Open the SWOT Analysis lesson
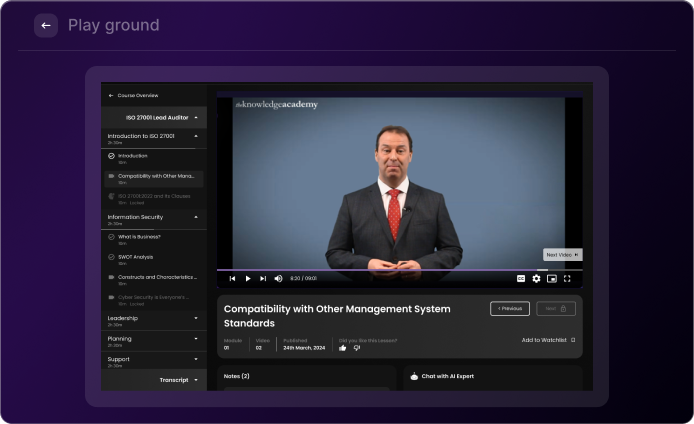694x424 pixels. (x=135, y=257)
